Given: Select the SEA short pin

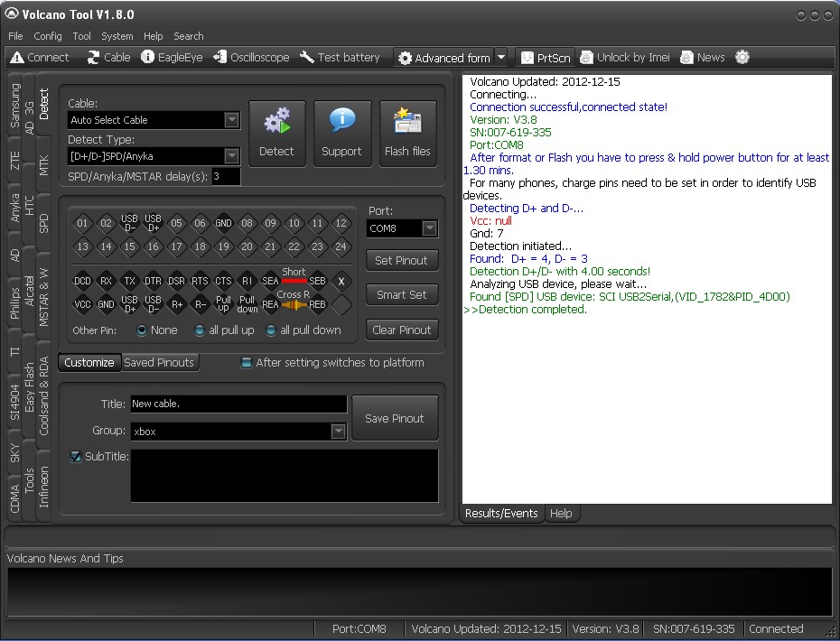Looking at the screenshot, I should tap(270, 281).
